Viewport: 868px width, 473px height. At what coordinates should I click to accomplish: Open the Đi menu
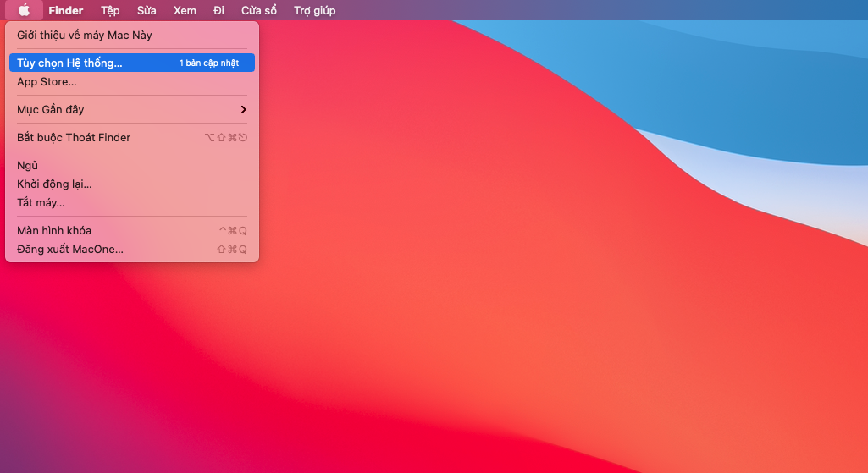[x=218, y=10]
